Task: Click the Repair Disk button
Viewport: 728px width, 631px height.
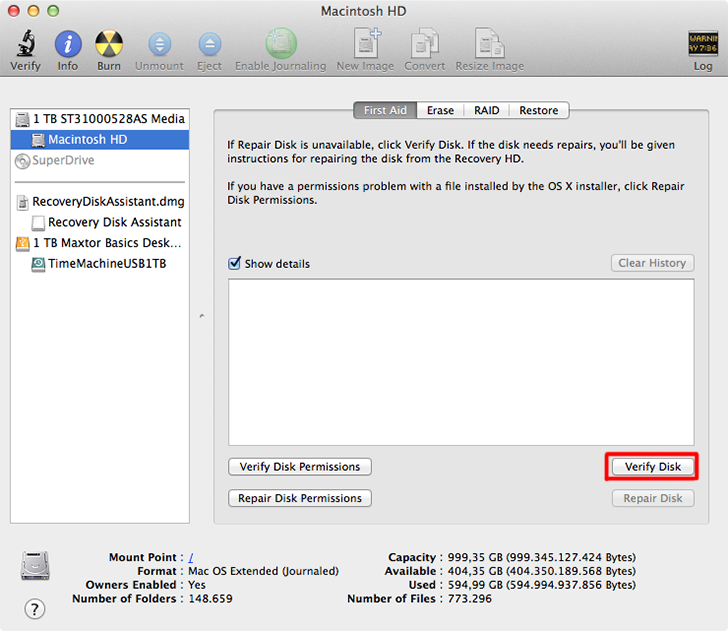Action: (653, 498)
